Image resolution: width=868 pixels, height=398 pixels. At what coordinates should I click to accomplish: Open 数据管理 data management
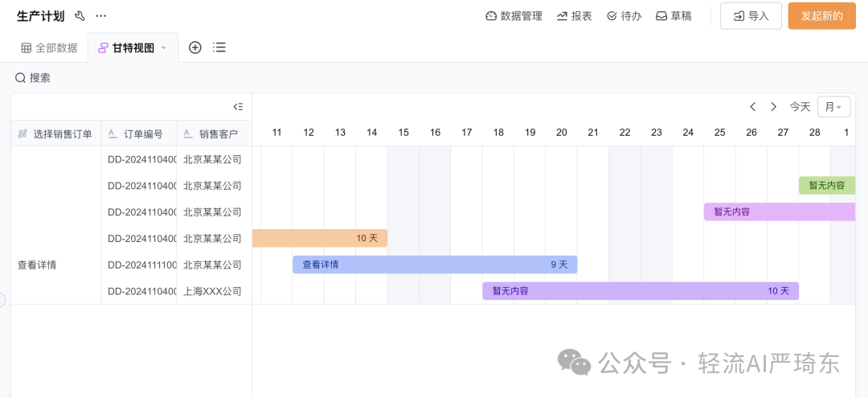coord(514,16)
